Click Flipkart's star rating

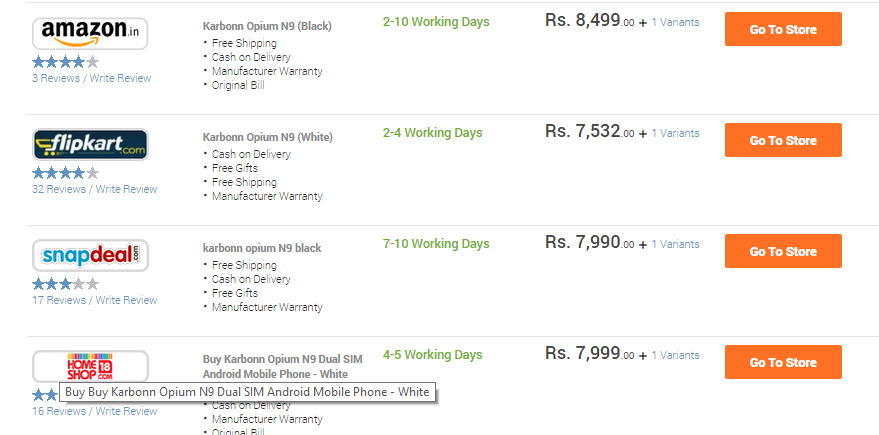pos(66,173)
